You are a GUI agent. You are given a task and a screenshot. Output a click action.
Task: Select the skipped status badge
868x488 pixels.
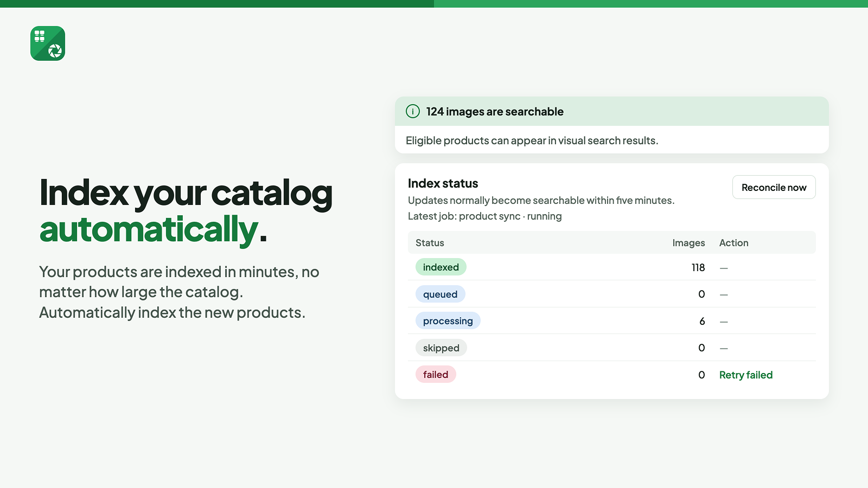[x=441, y=348]
